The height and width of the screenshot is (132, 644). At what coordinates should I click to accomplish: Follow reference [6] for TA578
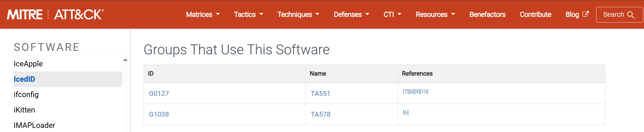click(406, 113)
